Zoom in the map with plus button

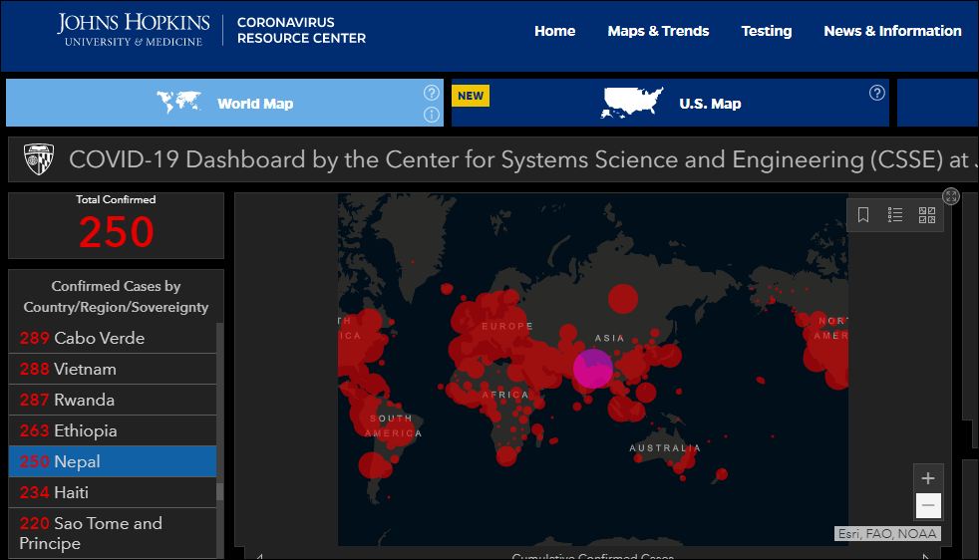[x=928, y=478]
